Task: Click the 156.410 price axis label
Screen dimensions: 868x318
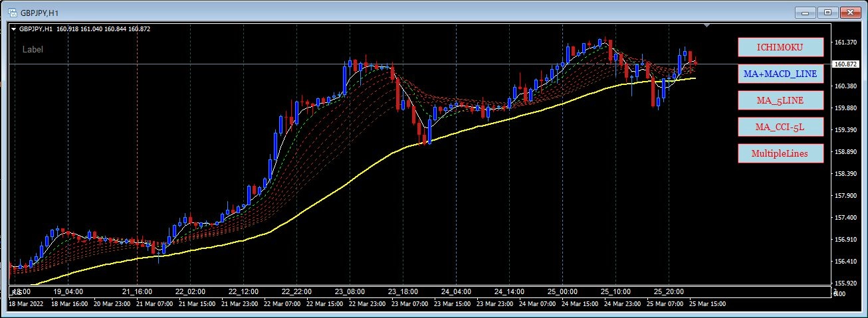Action: pos(845,261)
